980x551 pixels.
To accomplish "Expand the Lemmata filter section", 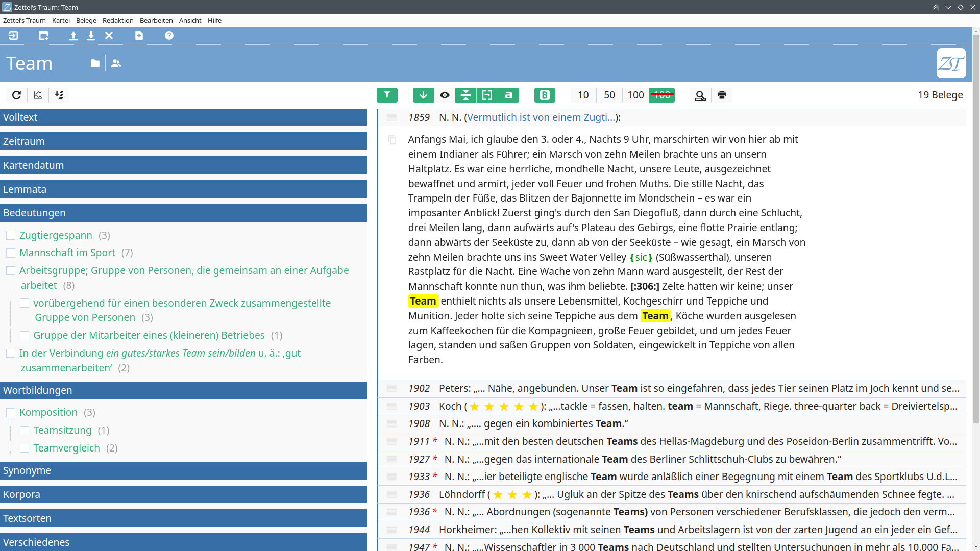I will coord(184,189).
